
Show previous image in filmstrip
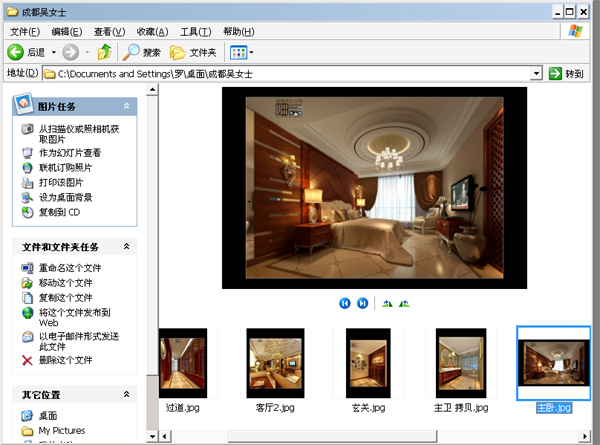point(345,303)
